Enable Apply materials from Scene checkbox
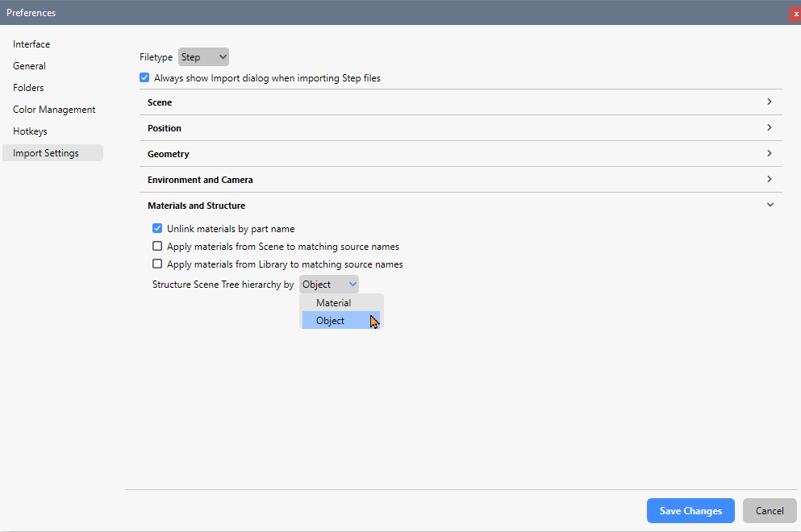The height and width of the screenshot is (532, 801). pyautogui.click(x=157, y=246)
